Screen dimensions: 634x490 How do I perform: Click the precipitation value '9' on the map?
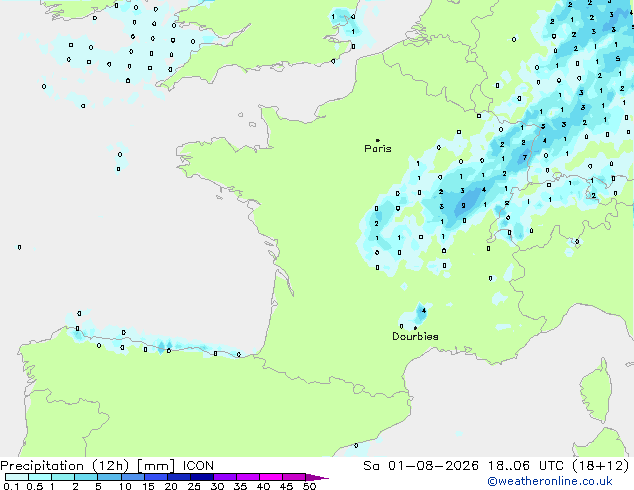pos(463,205)
